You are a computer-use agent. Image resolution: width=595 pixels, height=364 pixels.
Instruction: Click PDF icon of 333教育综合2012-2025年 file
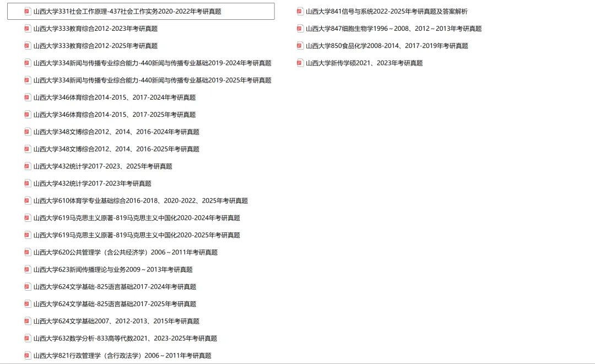point(28,46)
